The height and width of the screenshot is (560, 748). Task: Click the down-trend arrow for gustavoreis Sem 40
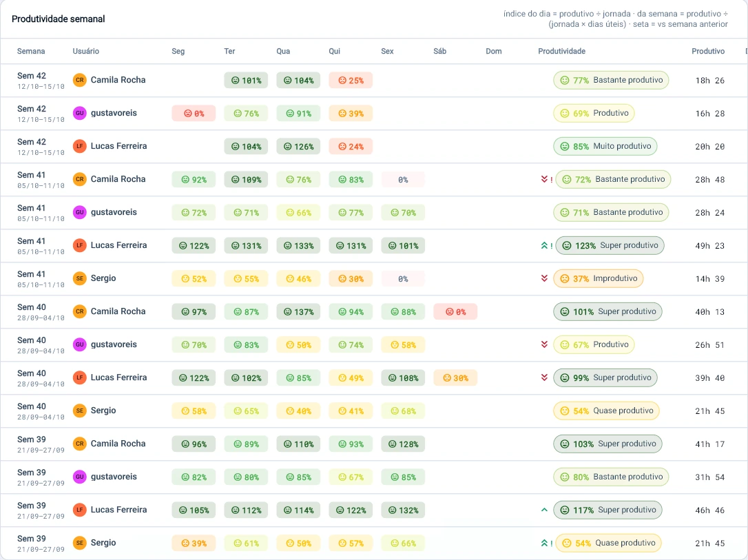(x=544, y=344)
